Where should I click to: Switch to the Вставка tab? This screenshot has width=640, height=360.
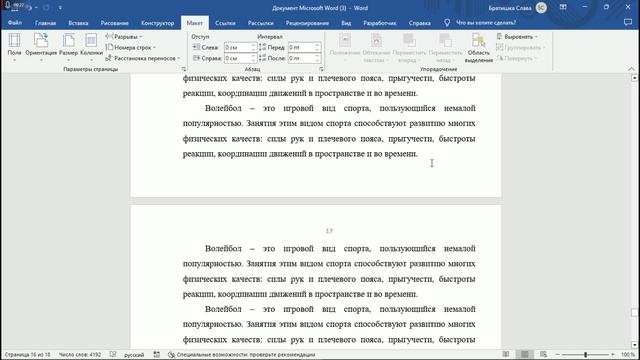coord(78,23)
